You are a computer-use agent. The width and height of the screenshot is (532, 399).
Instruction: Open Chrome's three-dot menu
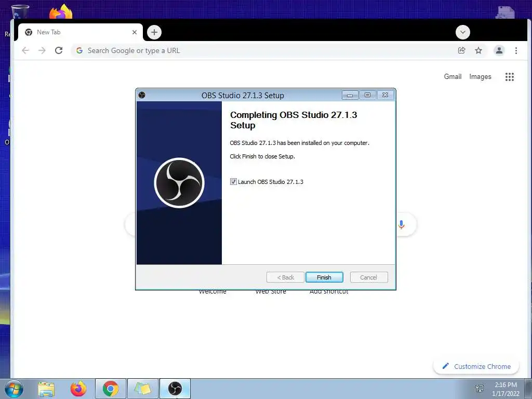coord(516,50)
